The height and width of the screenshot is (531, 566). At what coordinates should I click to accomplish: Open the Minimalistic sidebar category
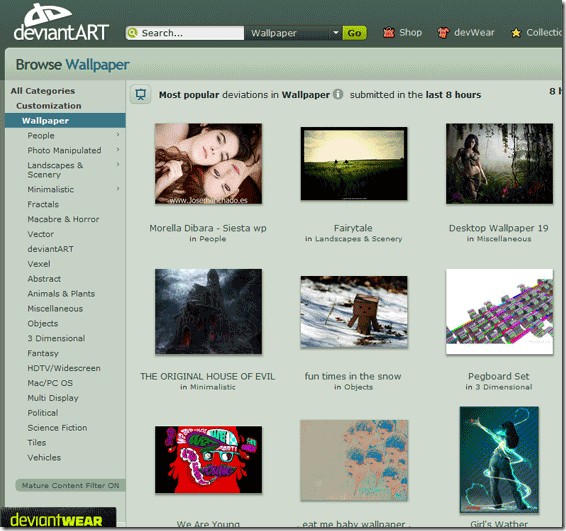pos(51,190)
